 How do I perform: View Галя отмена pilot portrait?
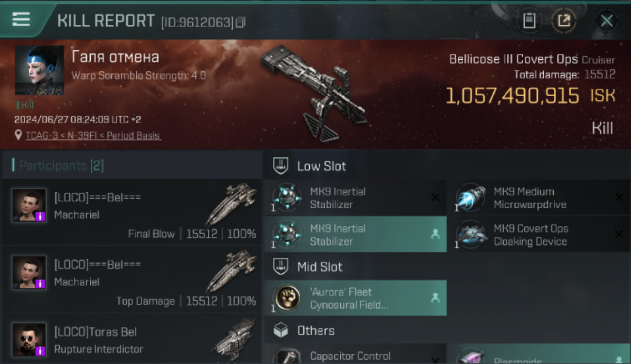[x=39, y=70]
